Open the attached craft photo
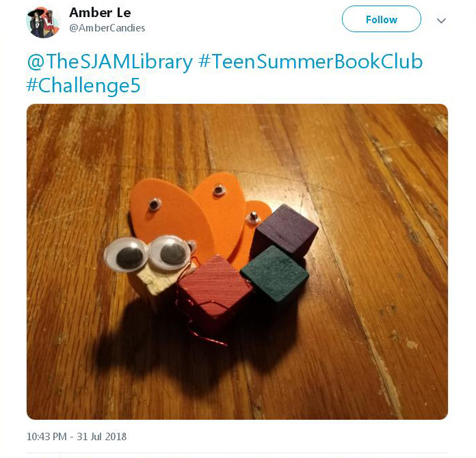This screenshot has width=476, height=458. tap(237, 262)
